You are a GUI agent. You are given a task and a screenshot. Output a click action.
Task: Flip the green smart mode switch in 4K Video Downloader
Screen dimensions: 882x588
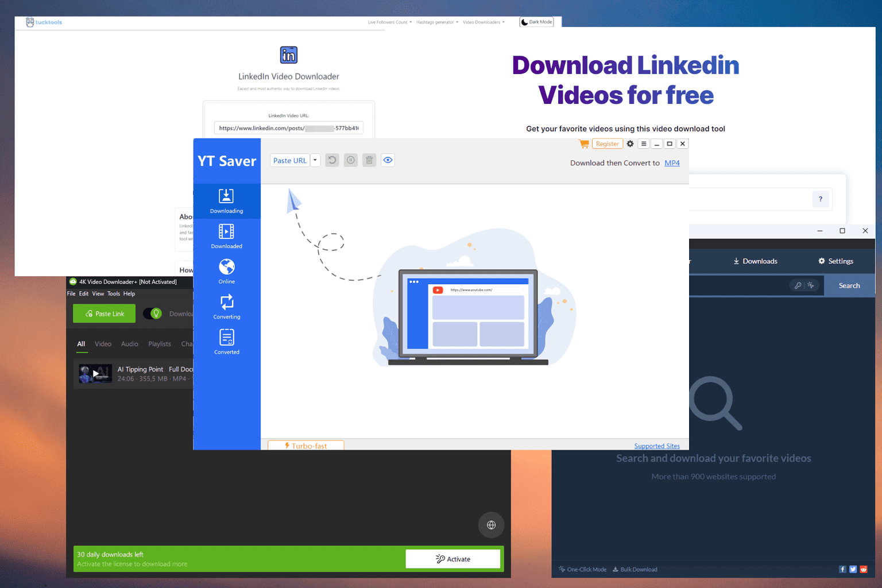152,314
